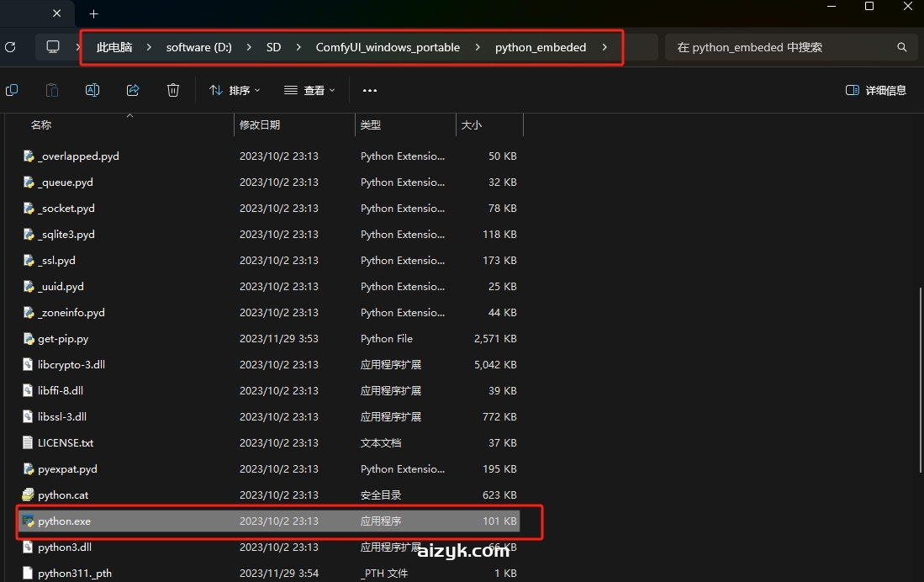The height and width of the screenshot is (582, 924).
Task: Expand the breadcrumb chevron after python_embedded
Action: click(x=605, y=47)
